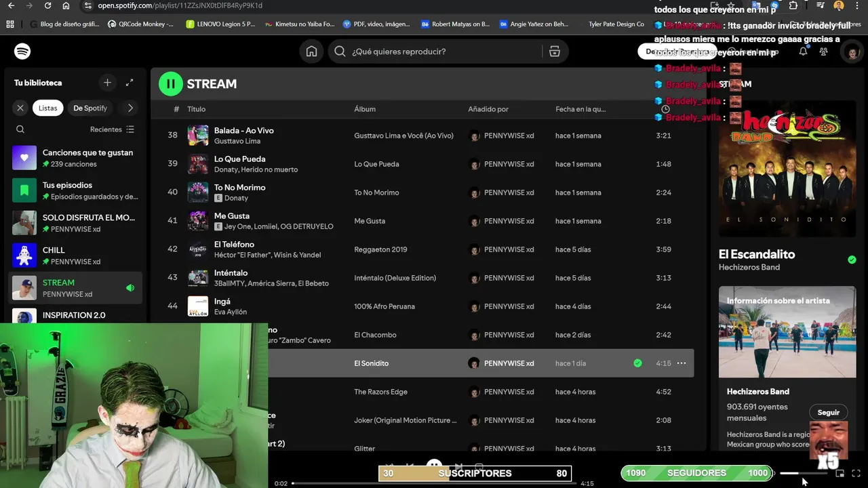Open more options for El Sonidito row
This screenshot has width=868, height=488.
682,363
